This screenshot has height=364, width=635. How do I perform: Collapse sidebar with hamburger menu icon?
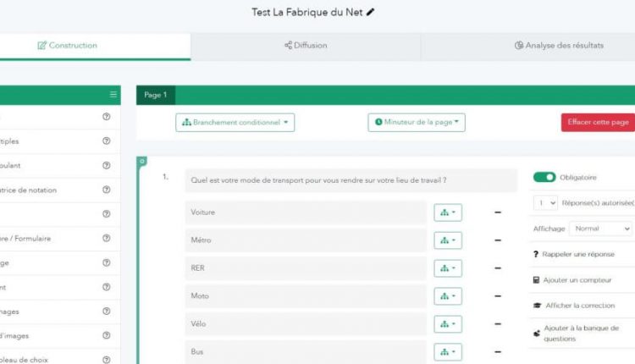pyautogui.click(x=113, y=94)
